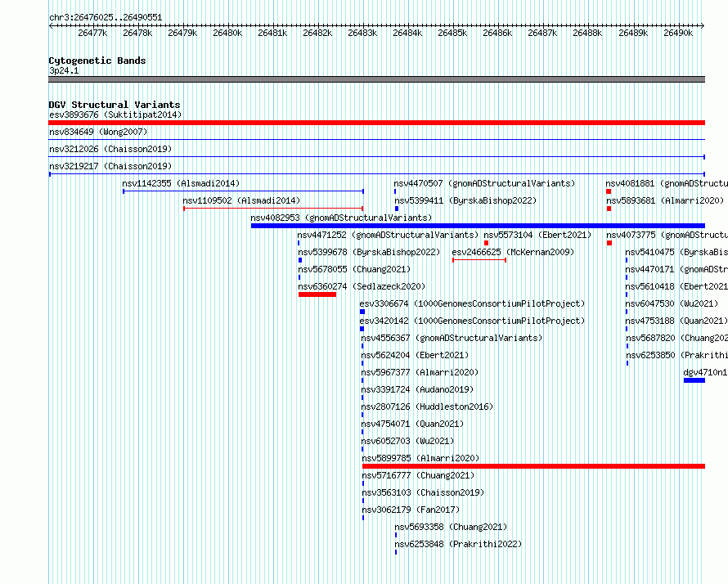Image resolution: width=728 pixels, height=584 pixels.
Task: Click nsv4753188 (Quan2021) label
Action: (x=676, y=321)
